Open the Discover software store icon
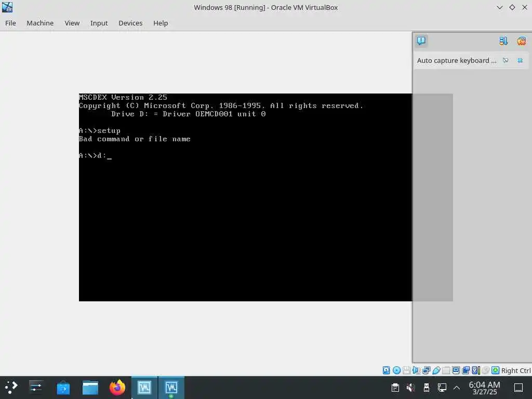The width and height of the screenshot is (532, 399). (63, 388)
